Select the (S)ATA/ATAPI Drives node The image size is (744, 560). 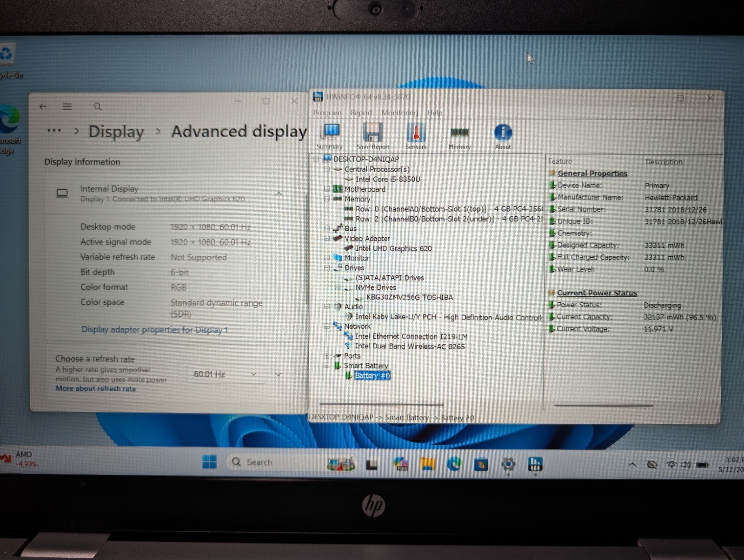pyautogui.click(x=390, y=278)
